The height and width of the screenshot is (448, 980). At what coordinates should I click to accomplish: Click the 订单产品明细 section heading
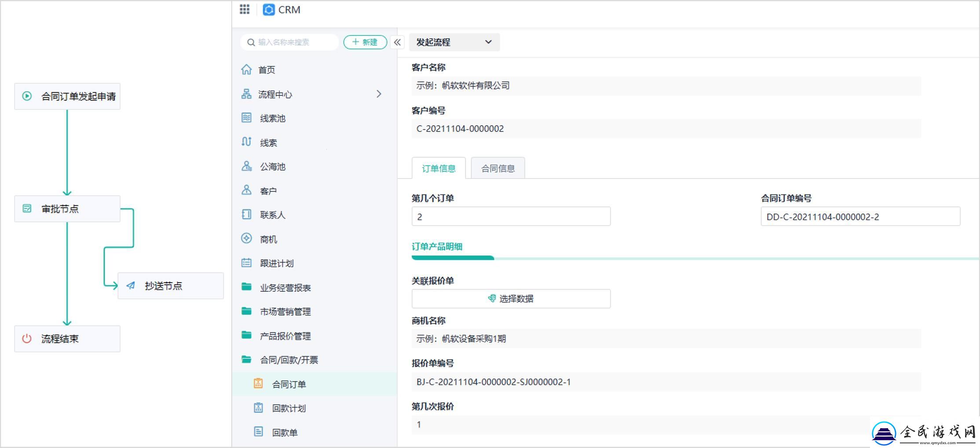pyautogui.click(x=437, y=246)
